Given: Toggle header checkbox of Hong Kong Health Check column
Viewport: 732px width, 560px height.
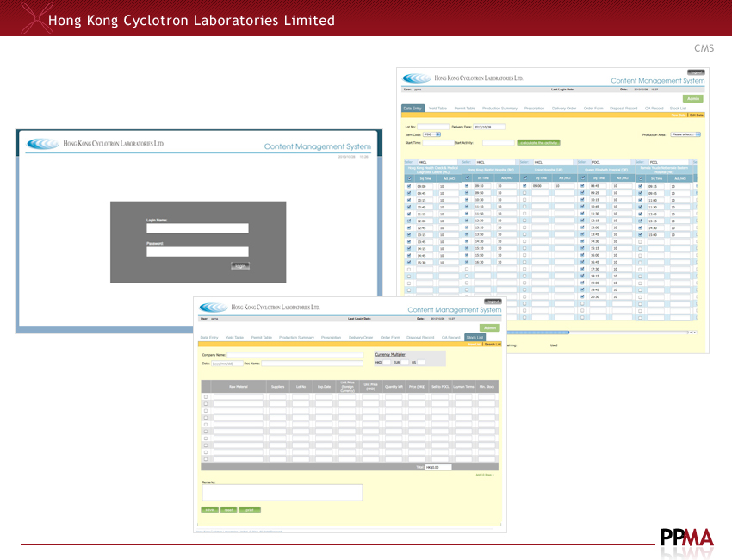Looking at the screenshot, I should pos(409,178).
